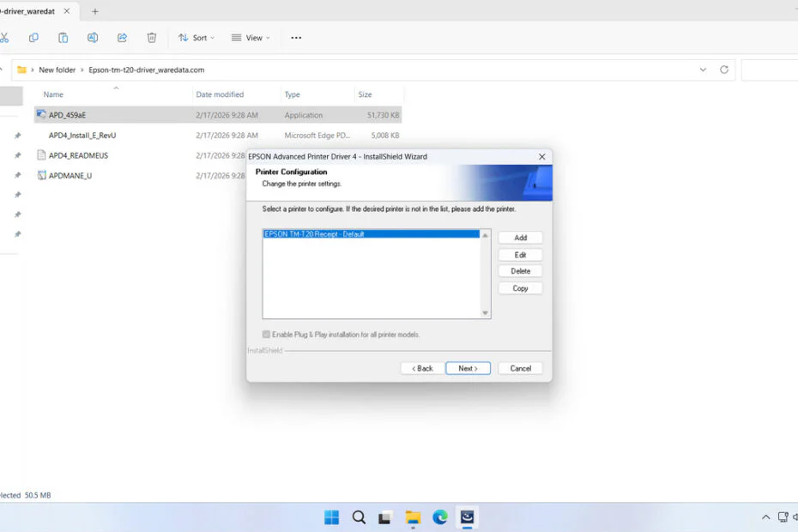Click Add to add a new printer

[x=520, y=238]
